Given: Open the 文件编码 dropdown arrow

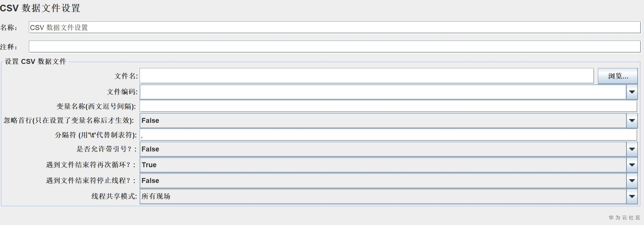Looking at the screenshot, I should point(632,92).
